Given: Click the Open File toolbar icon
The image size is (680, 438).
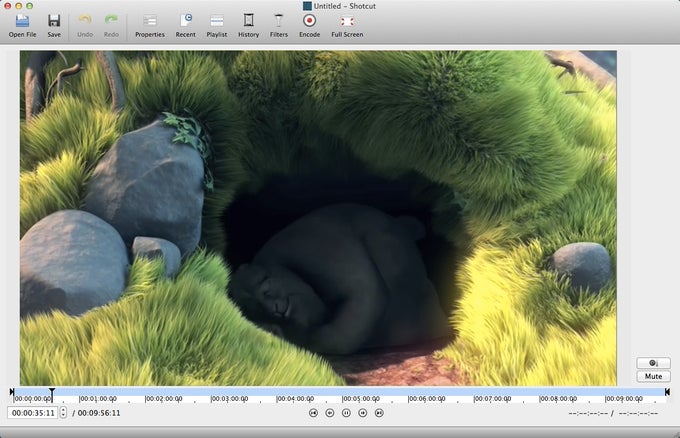Looking at the screenshot, I should tap(22, 26).
